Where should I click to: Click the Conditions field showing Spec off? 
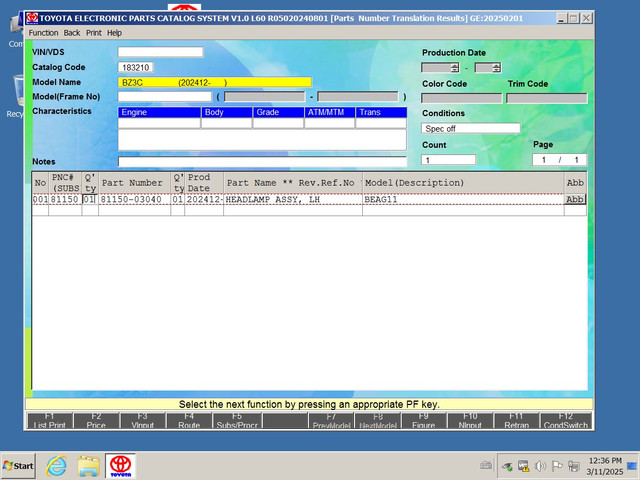coord(471,129)
